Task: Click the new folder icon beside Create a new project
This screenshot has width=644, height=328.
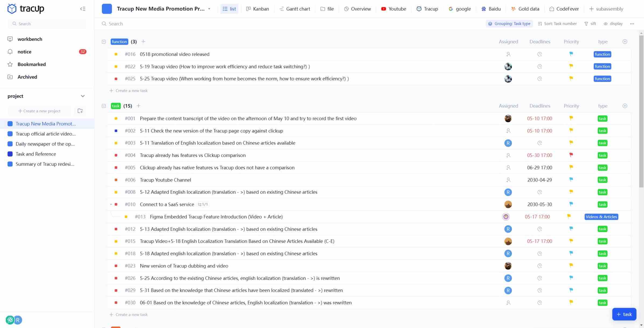Action: click(80, 111)
